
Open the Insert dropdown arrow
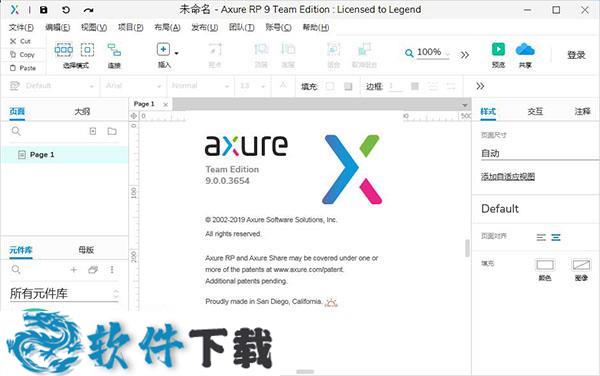pos(176,53)
